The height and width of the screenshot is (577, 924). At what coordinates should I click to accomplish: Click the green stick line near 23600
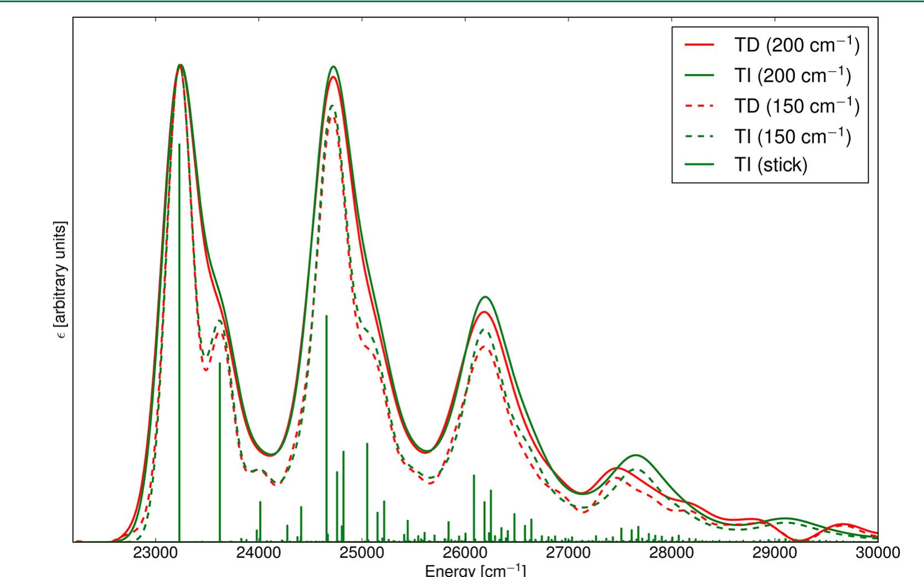tap(220, 452)
